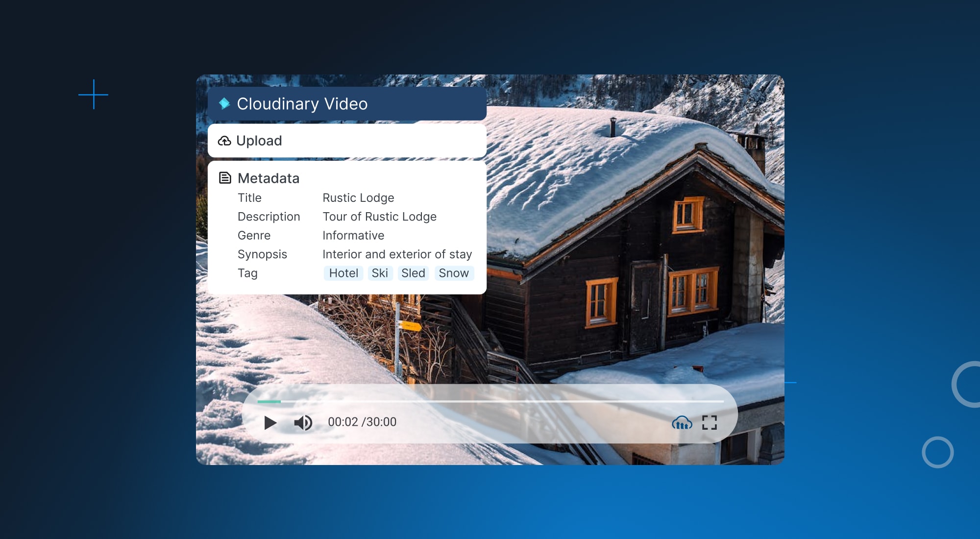Click the play button in the video player
Viewport: 980px width, 539px height.
point(270,422)
